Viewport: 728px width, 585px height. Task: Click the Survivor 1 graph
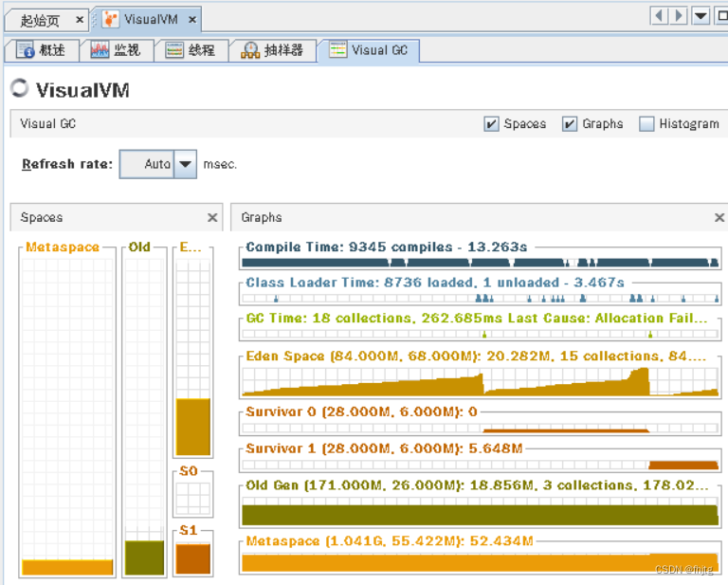coord(480,465)
